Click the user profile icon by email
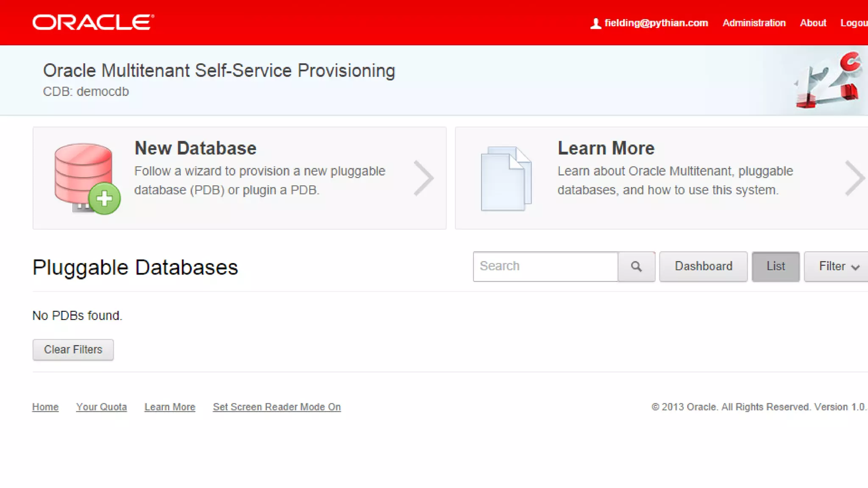 pyautogui.click(x=595, y=23)
